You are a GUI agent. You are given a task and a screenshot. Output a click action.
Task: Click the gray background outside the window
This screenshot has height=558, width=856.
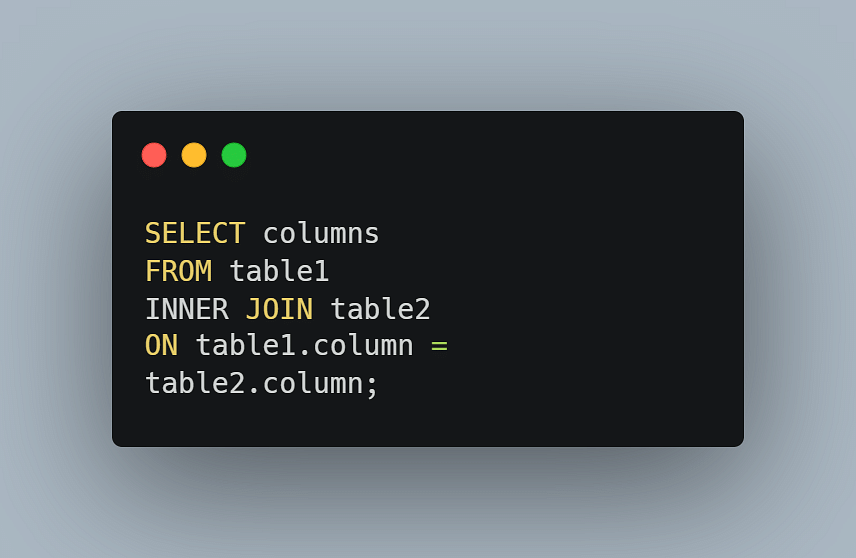(x=427, y=55)
